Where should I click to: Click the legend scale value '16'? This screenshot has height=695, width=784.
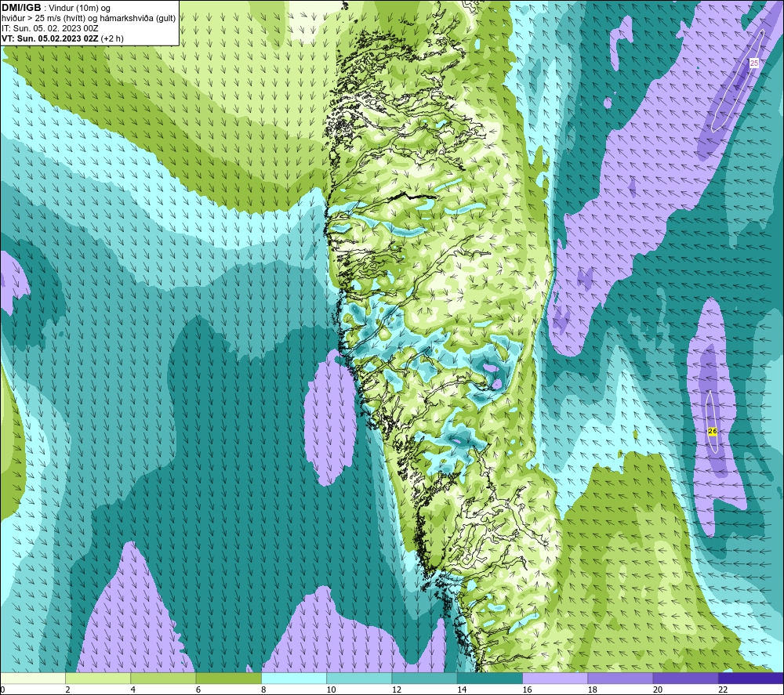(527, 690)
